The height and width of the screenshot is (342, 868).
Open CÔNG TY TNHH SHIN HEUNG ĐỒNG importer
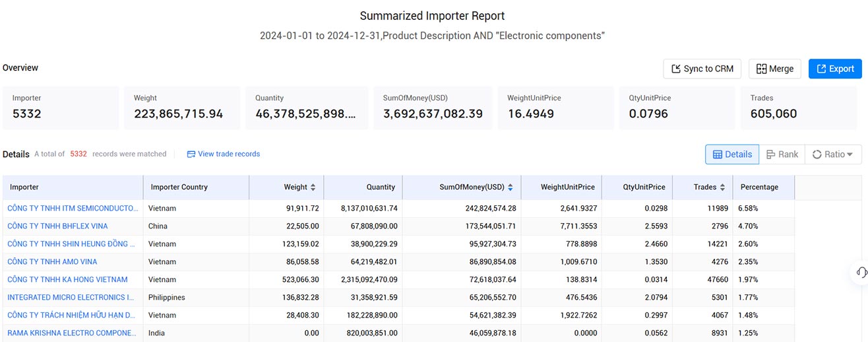[71, 244]
